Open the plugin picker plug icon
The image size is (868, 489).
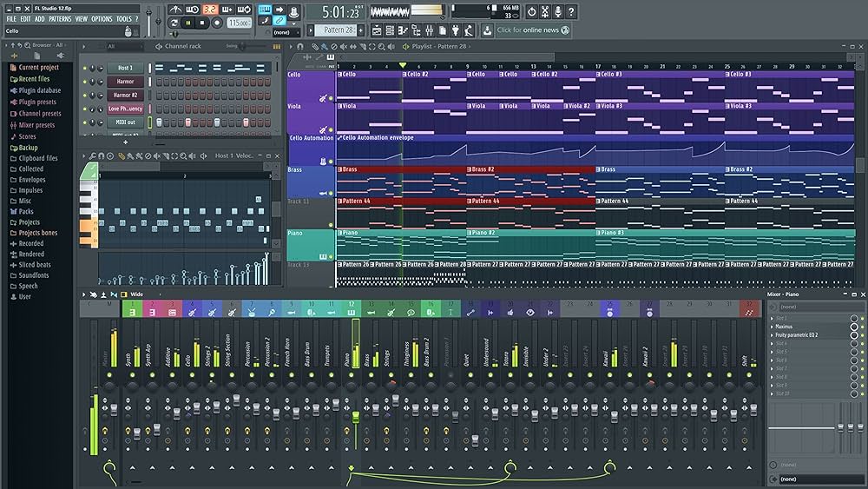click(x=456, y=30)
